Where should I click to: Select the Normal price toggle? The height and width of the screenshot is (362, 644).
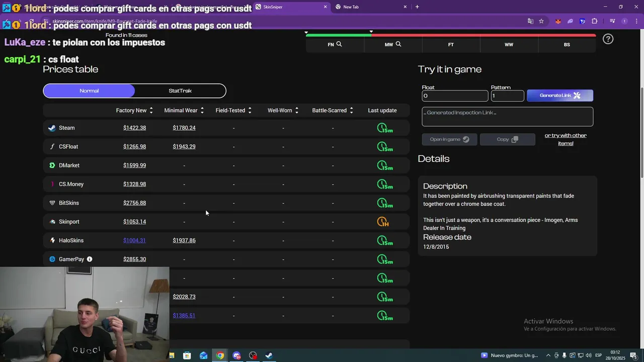tap(89, 91)
